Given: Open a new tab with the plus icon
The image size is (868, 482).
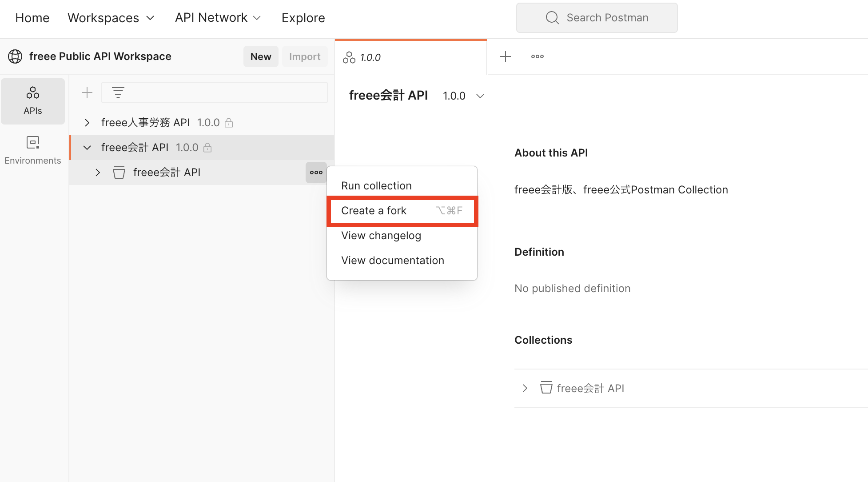Looking at the screenshot, I should 505,56.
